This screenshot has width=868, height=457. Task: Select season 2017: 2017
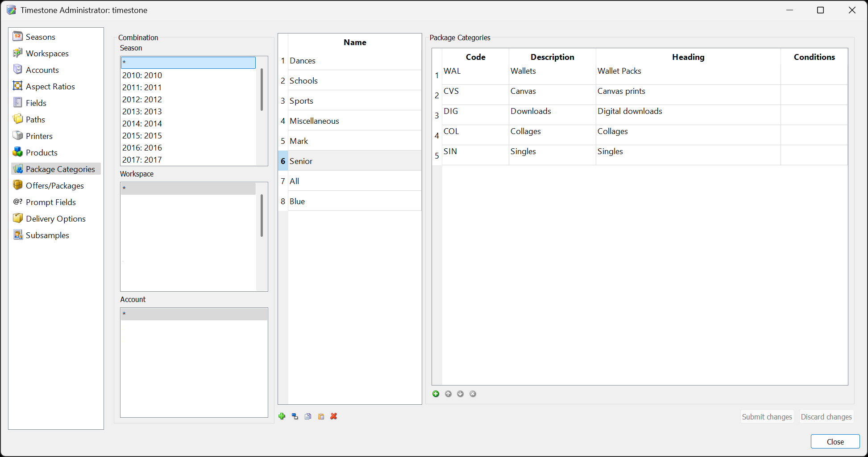pos(188,159)
